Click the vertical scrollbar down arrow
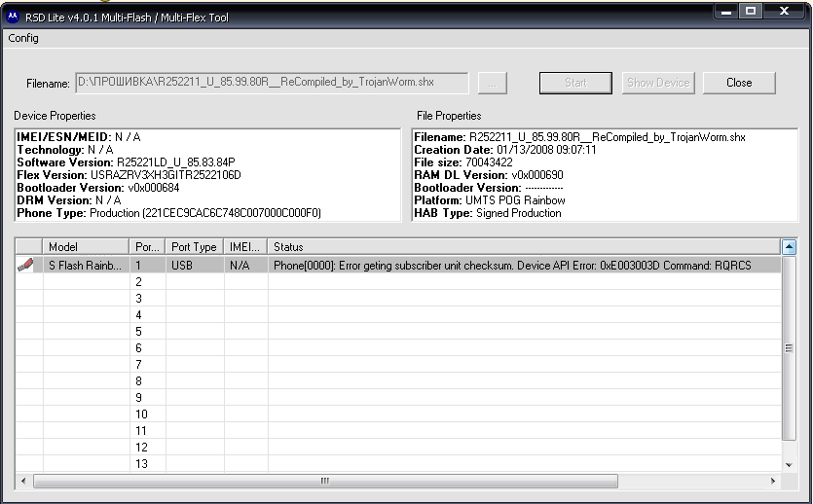 (789, 465)
